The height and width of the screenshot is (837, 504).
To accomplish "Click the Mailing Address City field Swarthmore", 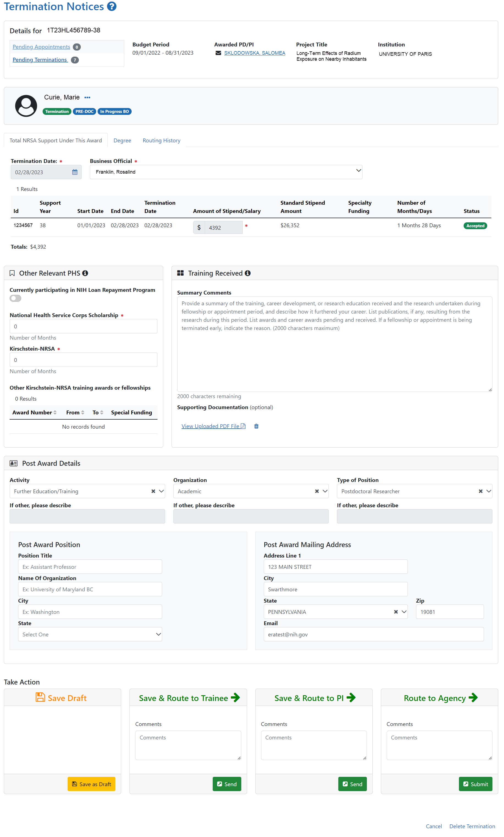I will pyautogui.click(x=336, y=589).
